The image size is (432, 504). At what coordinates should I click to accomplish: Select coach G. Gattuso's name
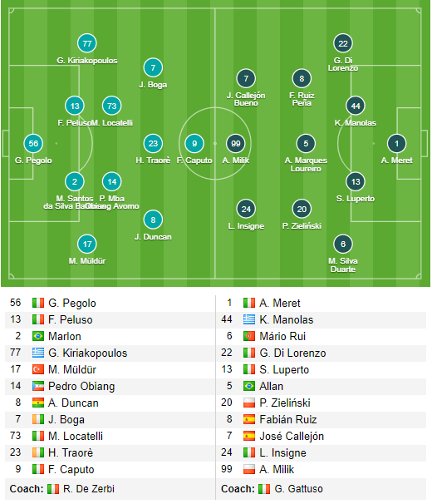[299, 489]
